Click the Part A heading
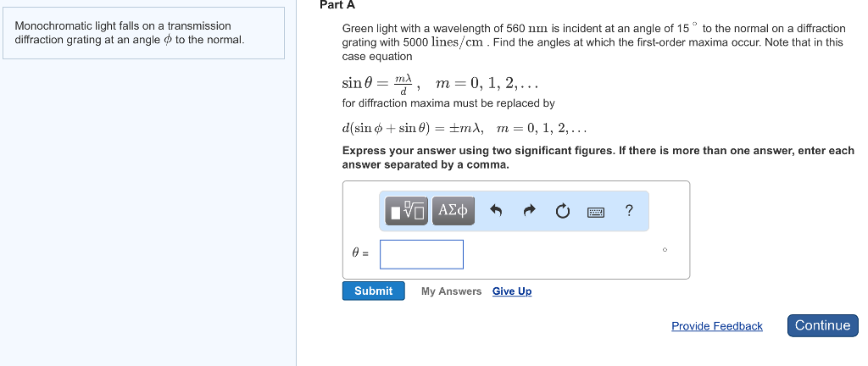Viewport: 868px width, 366px height. (x=331, y=5)
